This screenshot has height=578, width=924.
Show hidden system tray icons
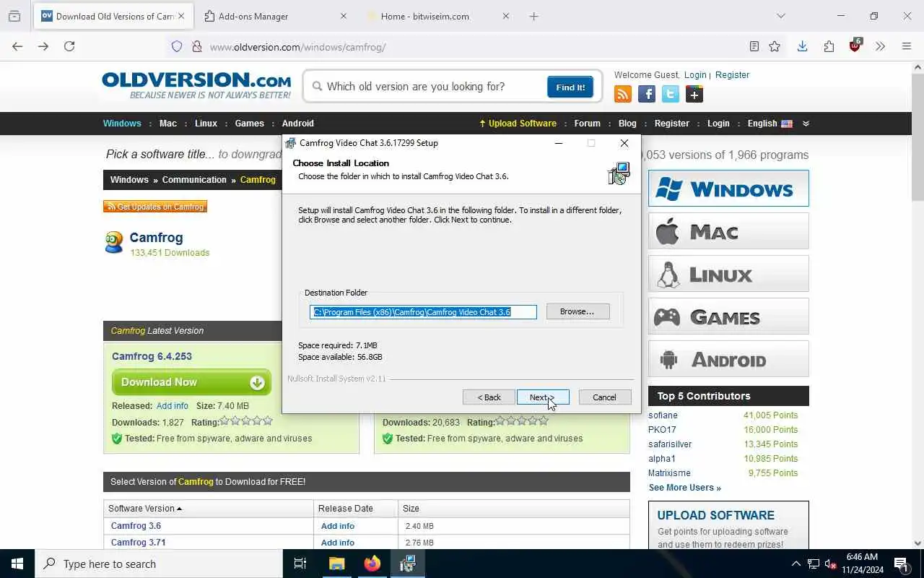point(796,564)
